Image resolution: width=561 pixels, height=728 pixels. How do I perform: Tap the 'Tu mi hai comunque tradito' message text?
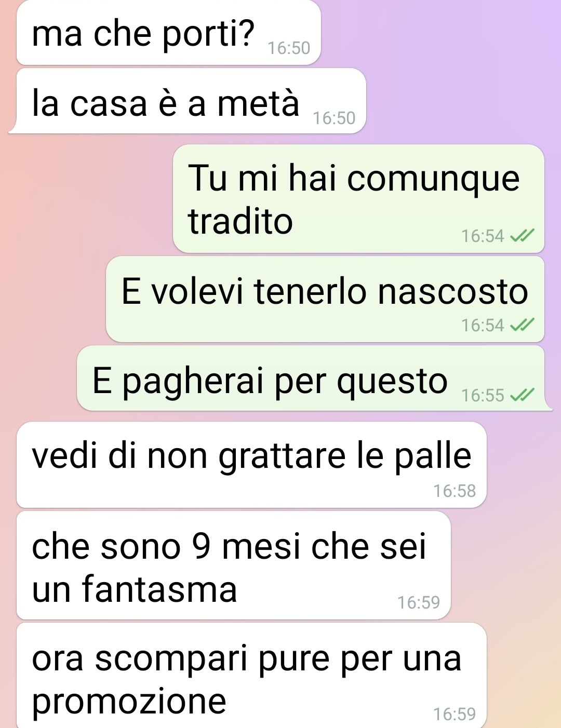[354, 199]
